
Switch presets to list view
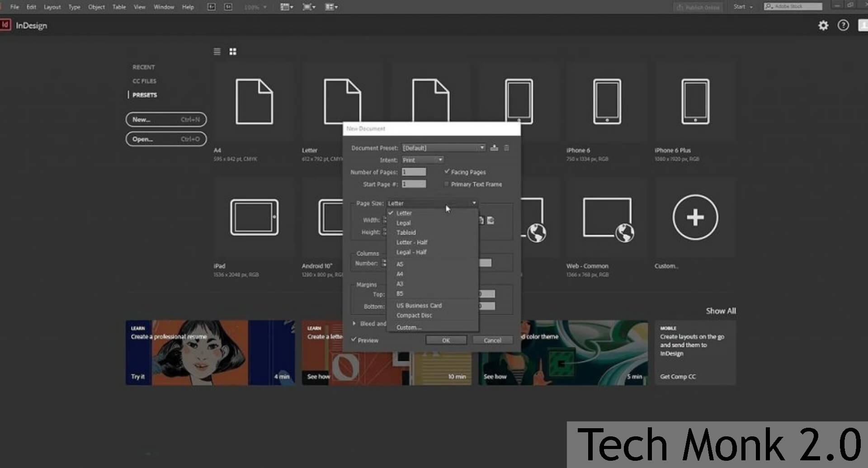pos(217,52)
